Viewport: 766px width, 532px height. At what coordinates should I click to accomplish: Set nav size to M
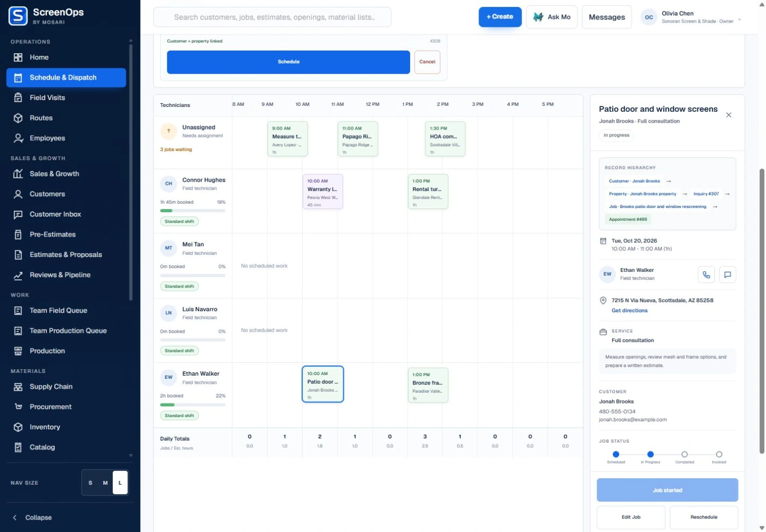105,483
